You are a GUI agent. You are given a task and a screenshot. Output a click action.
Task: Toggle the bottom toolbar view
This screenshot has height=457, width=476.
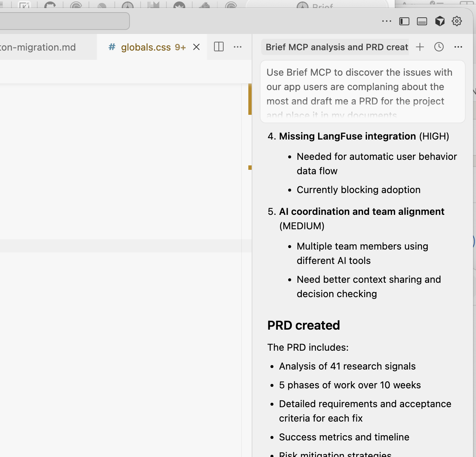point(422,21)
